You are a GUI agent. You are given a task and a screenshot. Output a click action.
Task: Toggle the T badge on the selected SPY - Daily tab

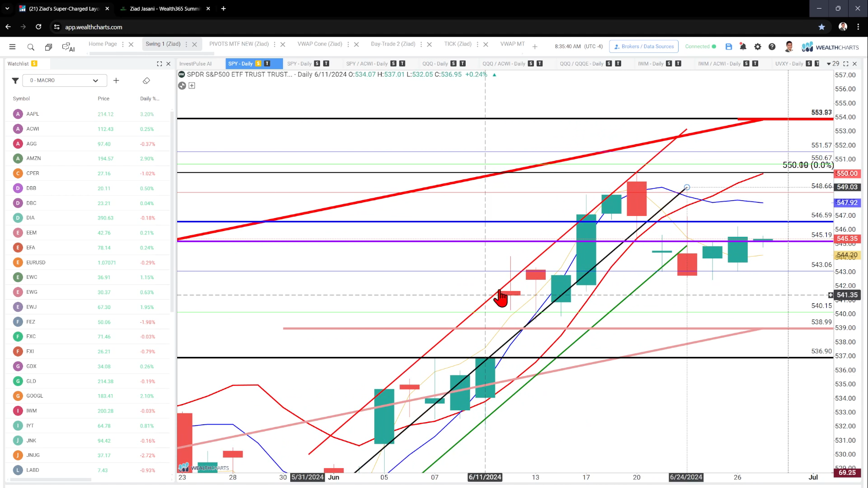point(267,64)
